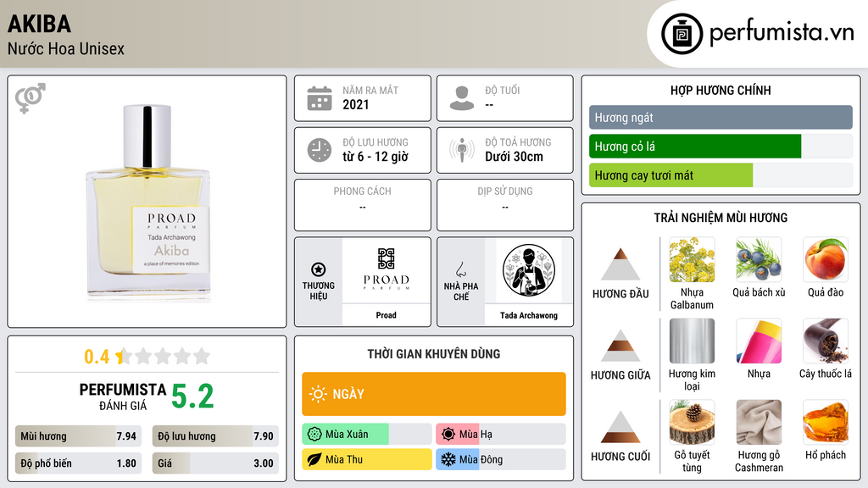Select the Gỗ tuyết tùng cedar image
868x488 pixels.
pos(692,423)
